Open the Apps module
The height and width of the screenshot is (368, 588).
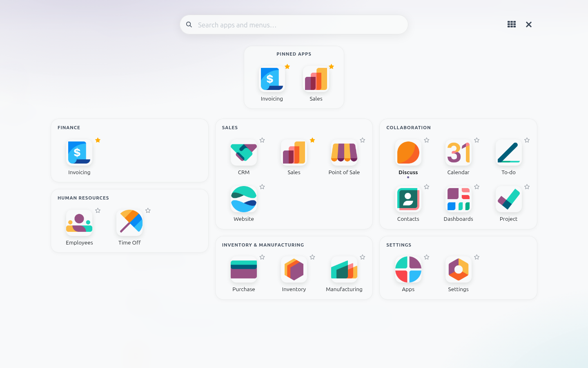click(408, 269)
